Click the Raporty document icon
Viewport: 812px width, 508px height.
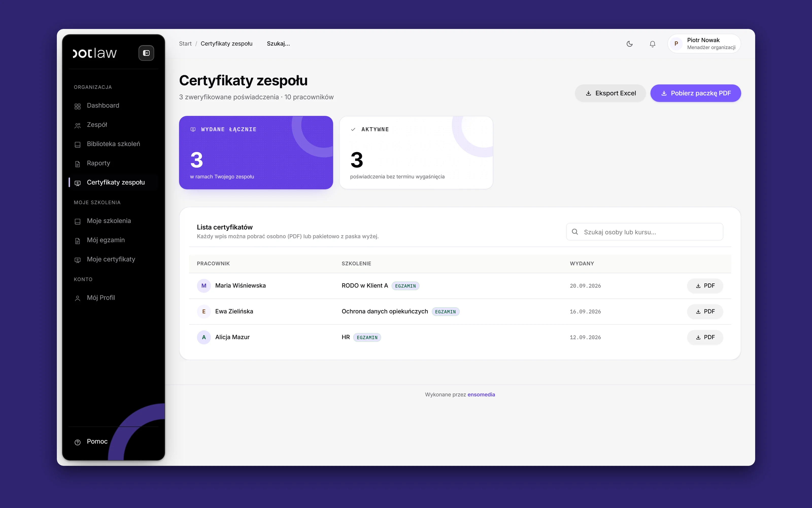coord(77,164)
